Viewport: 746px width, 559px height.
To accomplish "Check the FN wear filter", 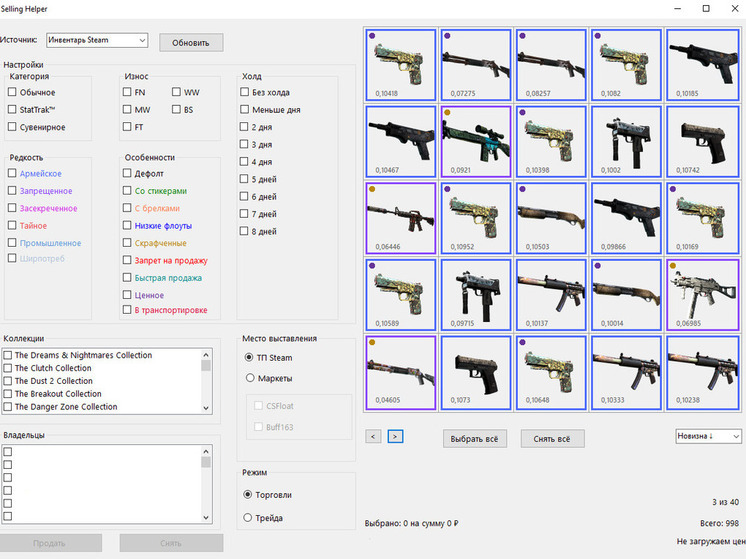I will coord(127,92).
